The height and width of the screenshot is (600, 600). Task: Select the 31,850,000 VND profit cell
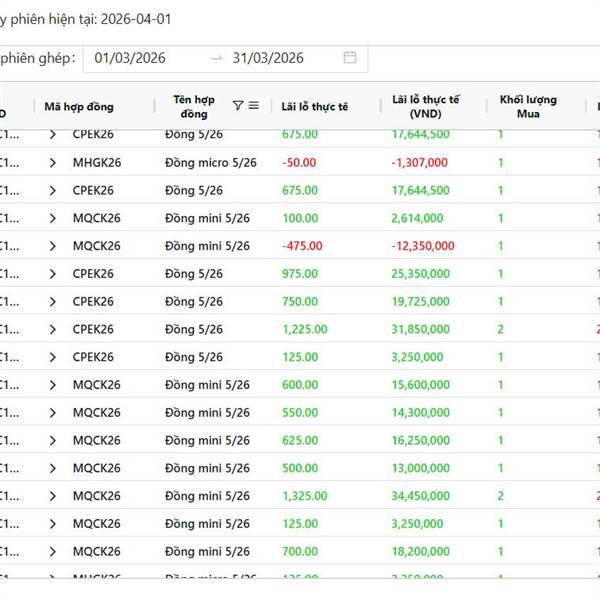[x=422, y=329]
